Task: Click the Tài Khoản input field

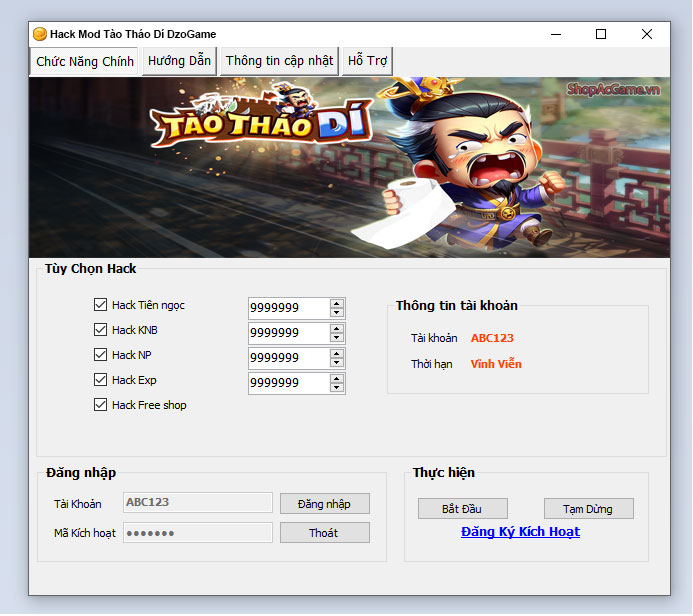Action: pos(198,502)
